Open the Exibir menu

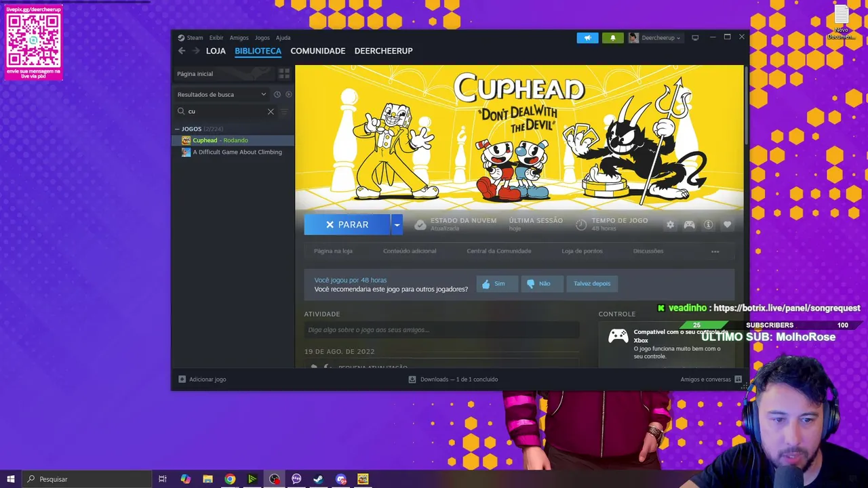tap(216, 38)
